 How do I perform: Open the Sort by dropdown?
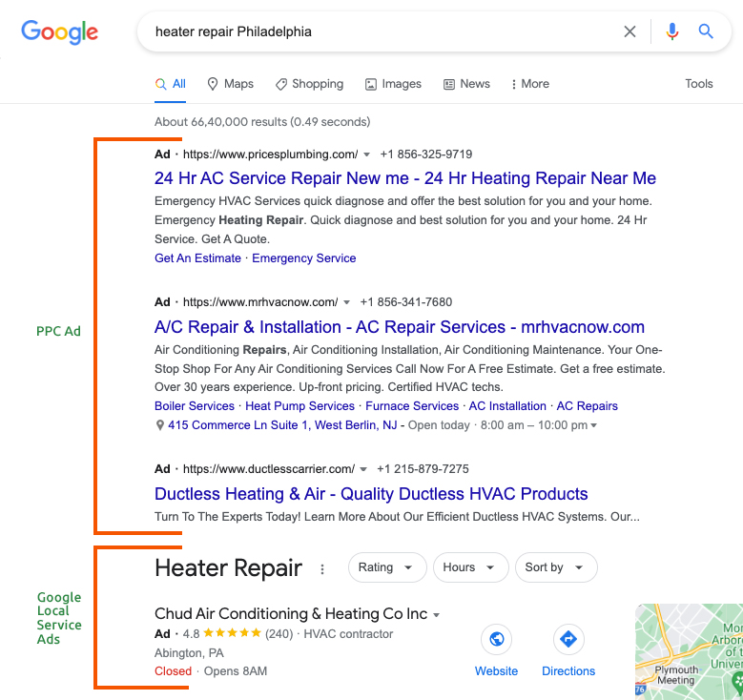click(x=556, y=567)
